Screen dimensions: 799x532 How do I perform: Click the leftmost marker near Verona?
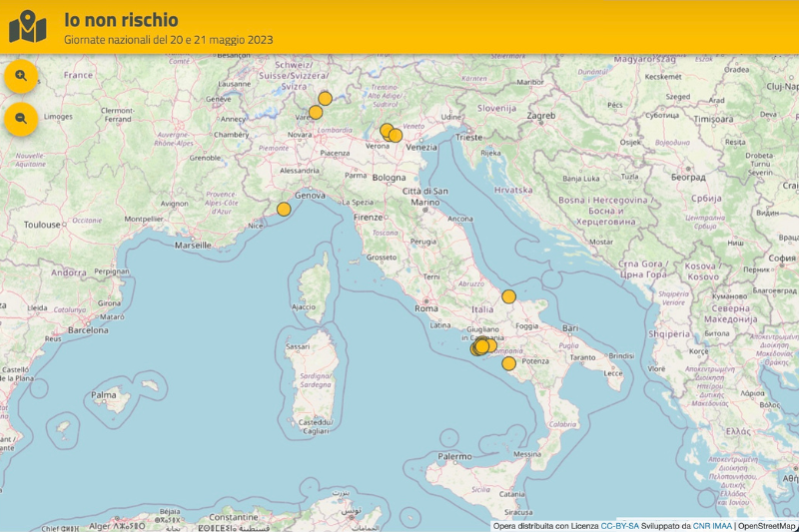(386, 130)
